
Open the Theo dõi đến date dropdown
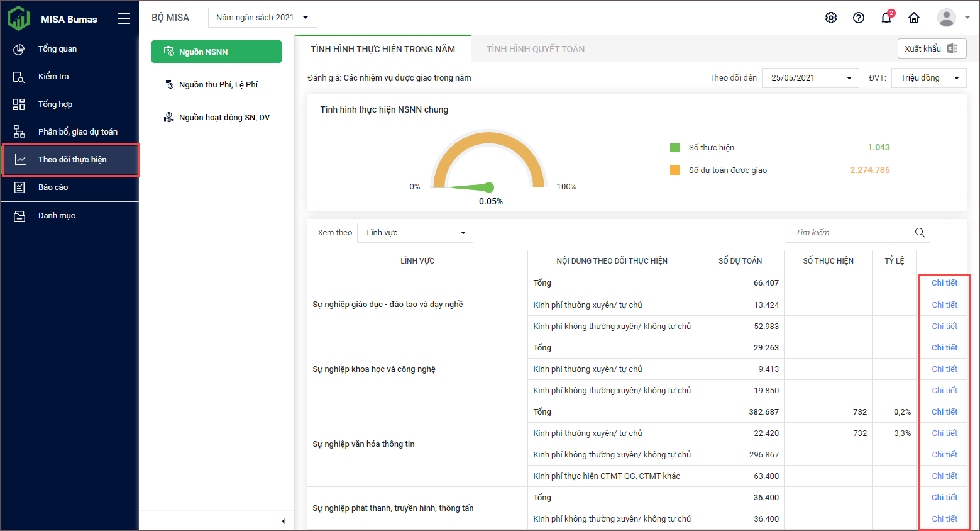(810, 78)
